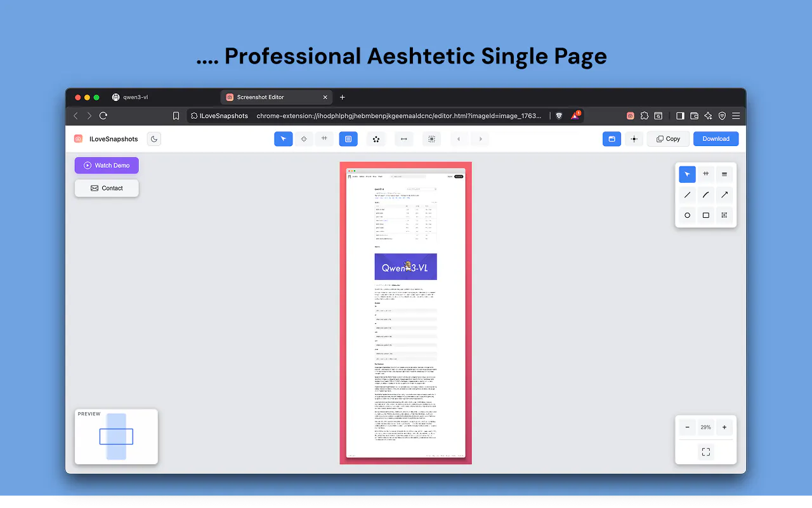Click the Brave rewards triangle icon with badge
Image resolution: width=812 pixels, height=508 pixels.
click(576, 116)
